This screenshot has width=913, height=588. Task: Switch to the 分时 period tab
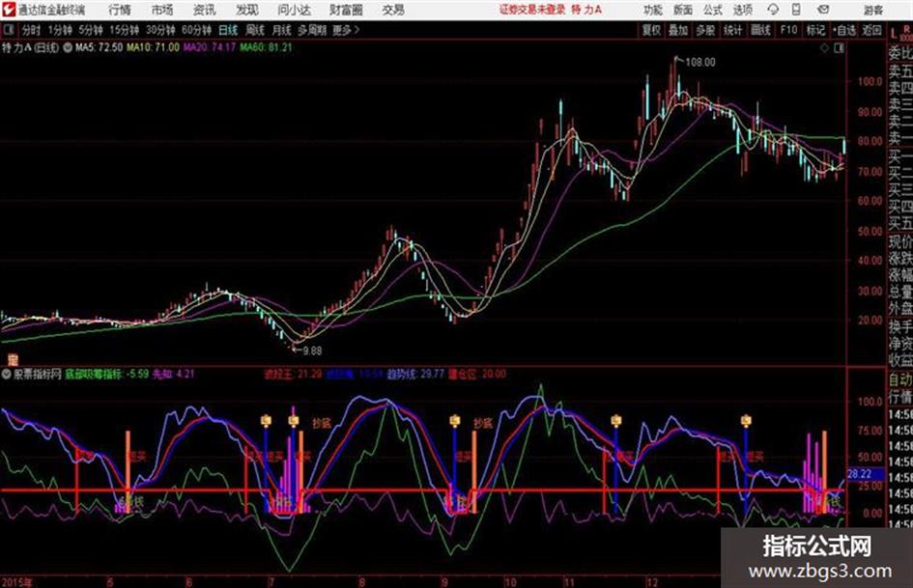pos(31,30)
